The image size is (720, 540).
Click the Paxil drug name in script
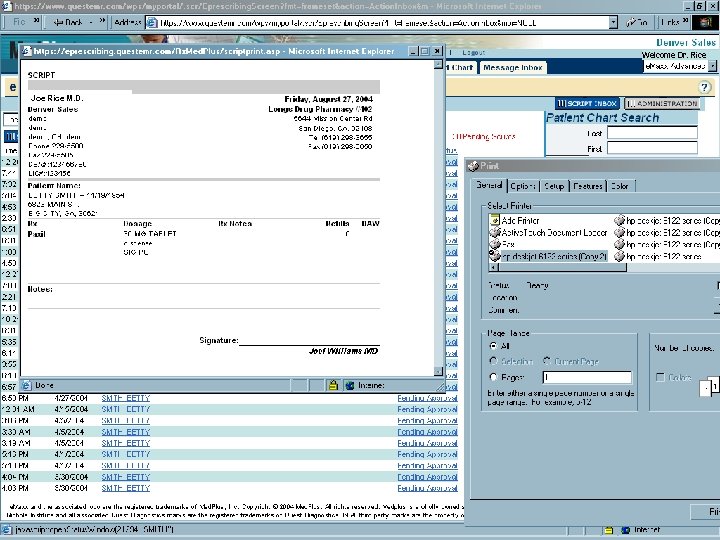pyautogui.click(x=37, y=234)
